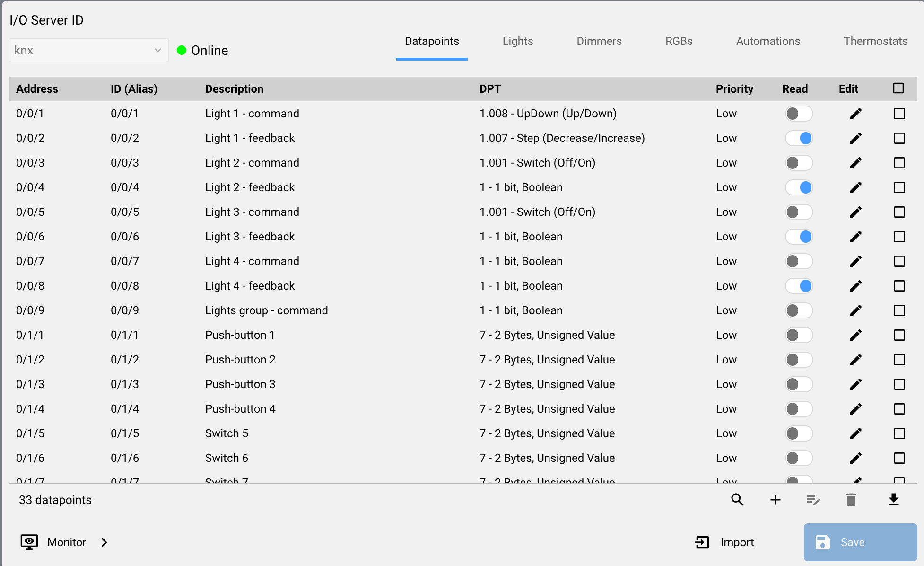Select checkbox for Light 2 feedback row
The height and width of the screenshot is (566, 924).
coord(899,187)
